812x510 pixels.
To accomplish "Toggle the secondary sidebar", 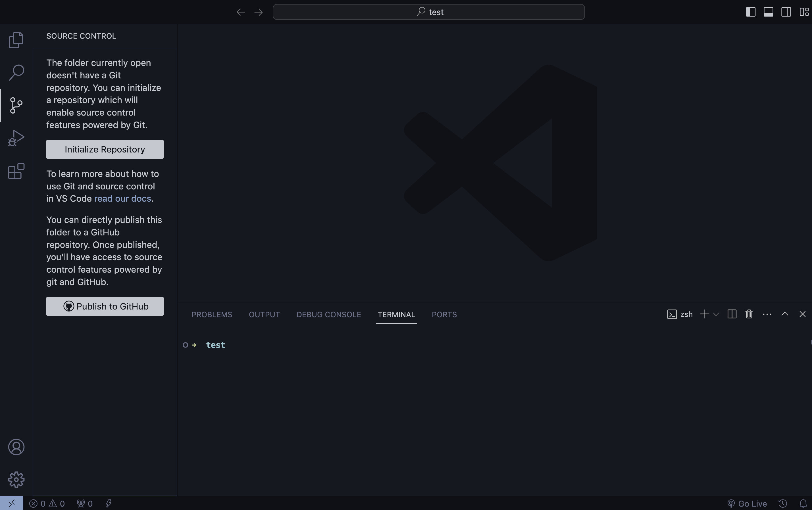I will (786, 12).
